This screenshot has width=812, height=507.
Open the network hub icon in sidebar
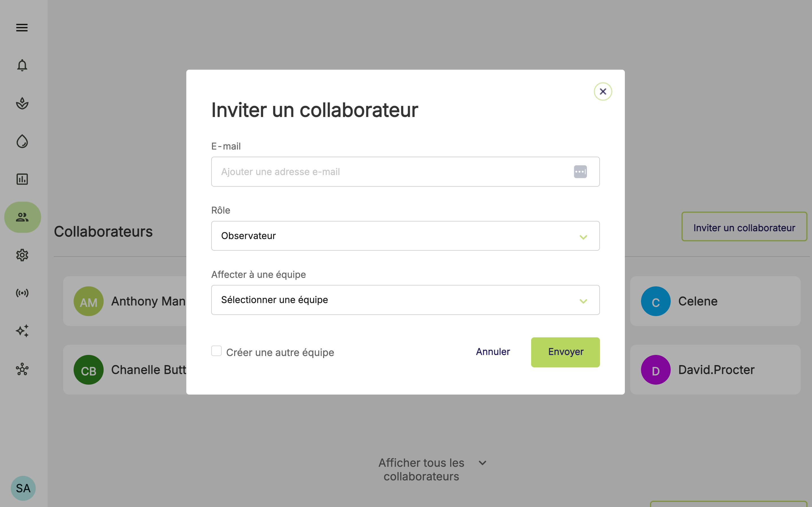pos(22,369)
